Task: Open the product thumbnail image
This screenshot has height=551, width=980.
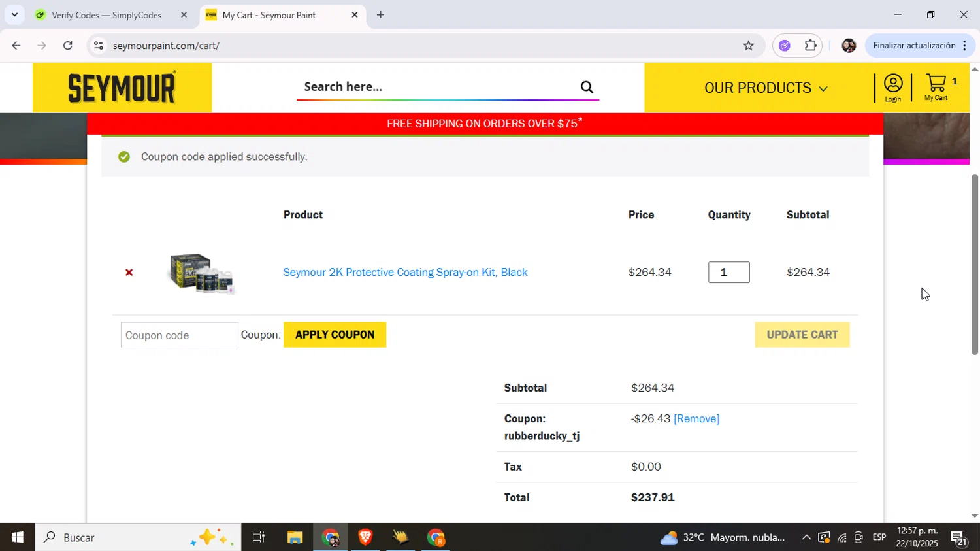Action: [202, 273]
